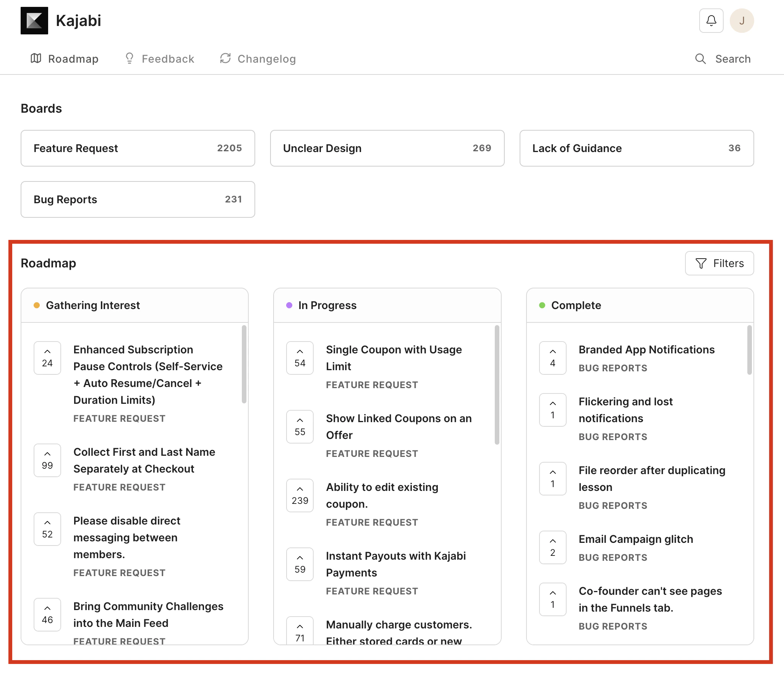Go to the Roadmap tab

click(65, 59)
